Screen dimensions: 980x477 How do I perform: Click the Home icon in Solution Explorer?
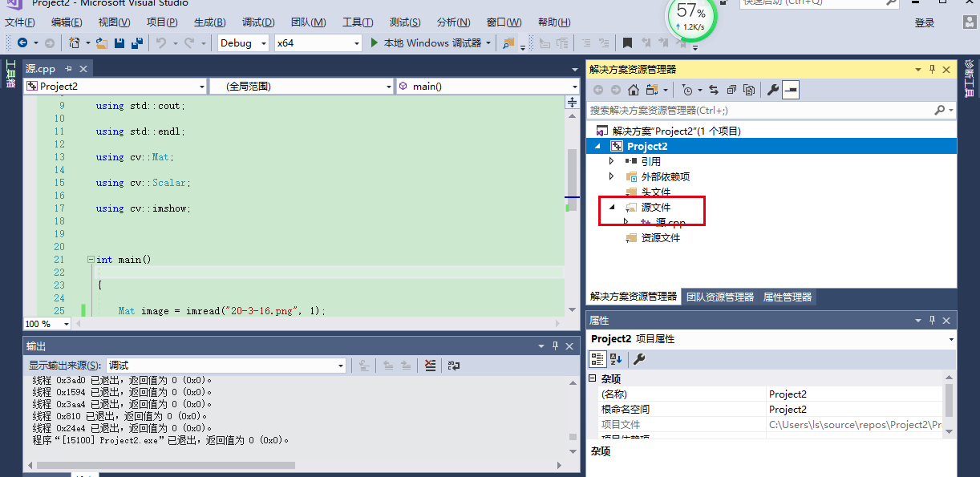634,90
